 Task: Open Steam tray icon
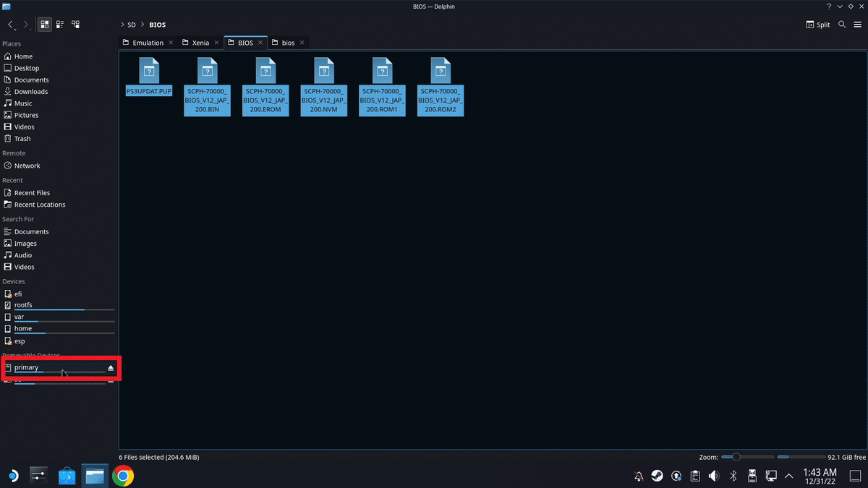tap(658, 476)
